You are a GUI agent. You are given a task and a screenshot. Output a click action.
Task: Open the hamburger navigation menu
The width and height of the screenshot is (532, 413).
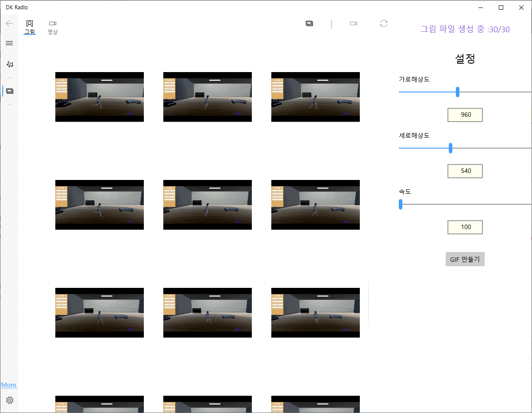click(x=9, y=43)
